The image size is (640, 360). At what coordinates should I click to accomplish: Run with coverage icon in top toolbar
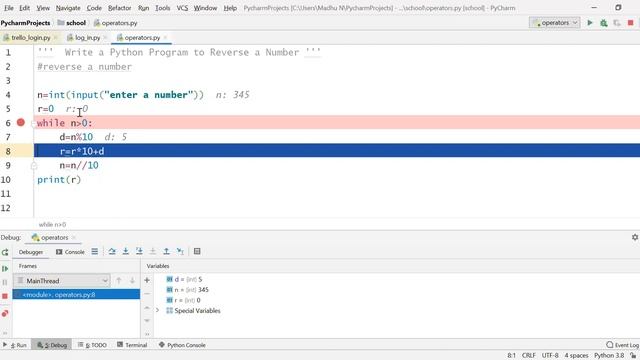coord(617,23)
